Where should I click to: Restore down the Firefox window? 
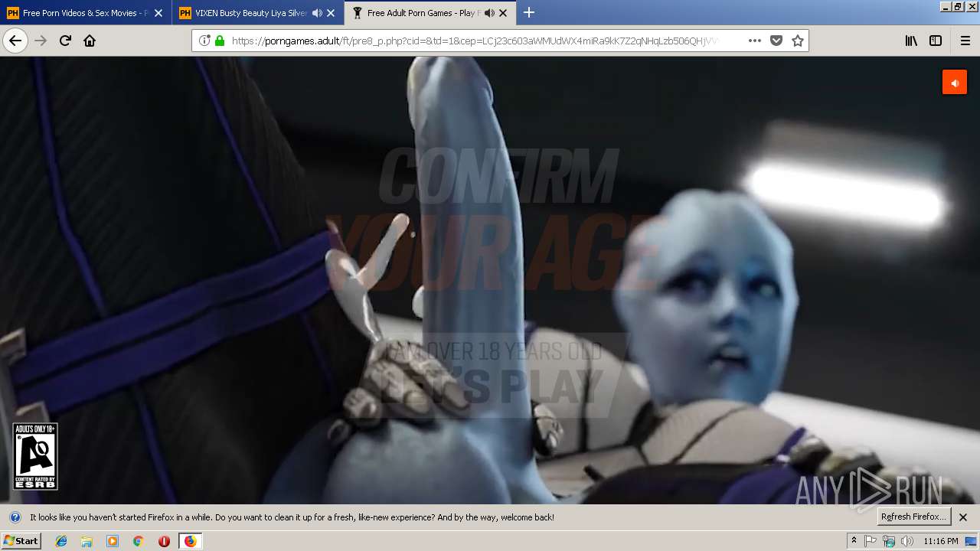click(958, 6)
